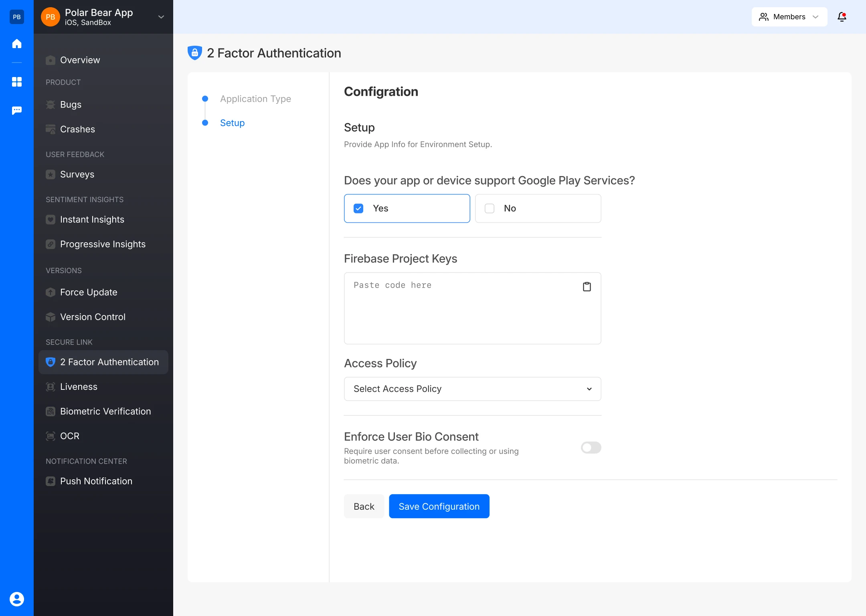Open the chat messages icon
The image size is (866, 616).
[x=17, y=110]
